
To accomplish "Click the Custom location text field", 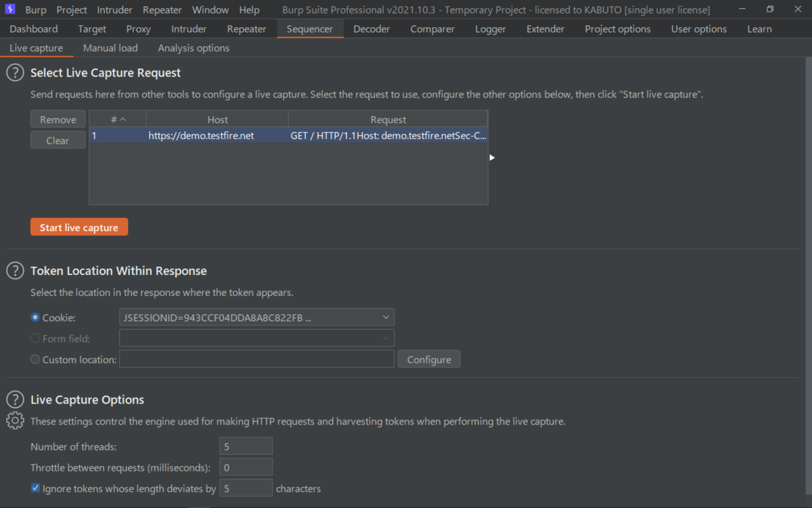I will [x=256, y=359].
